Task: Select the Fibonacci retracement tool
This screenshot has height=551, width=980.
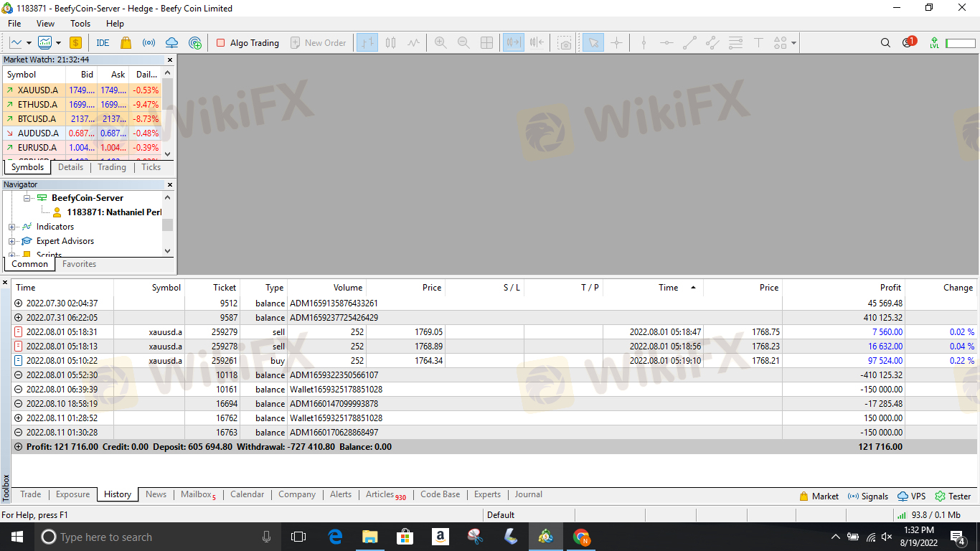Action: (735, 43)
